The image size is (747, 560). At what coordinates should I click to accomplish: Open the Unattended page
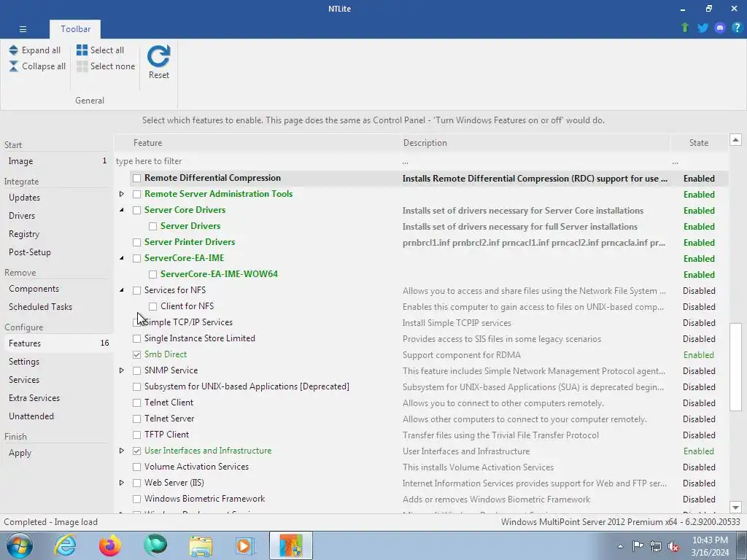pyautogui.click(x=57, y=416)
